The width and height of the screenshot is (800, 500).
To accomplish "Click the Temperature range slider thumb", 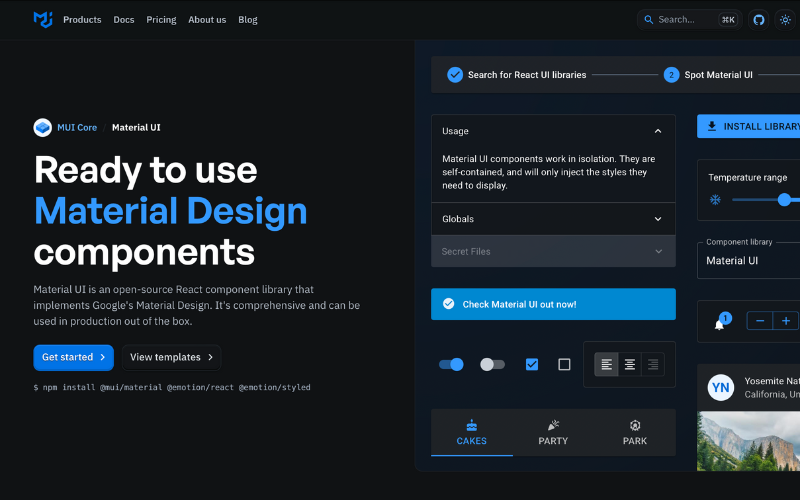I will [x=784, y=199].
